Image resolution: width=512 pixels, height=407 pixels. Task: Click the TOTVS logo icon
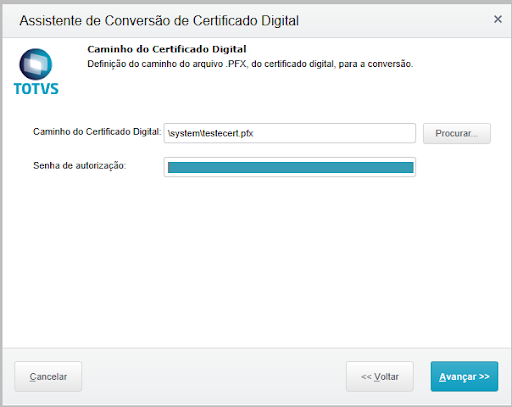36,72
